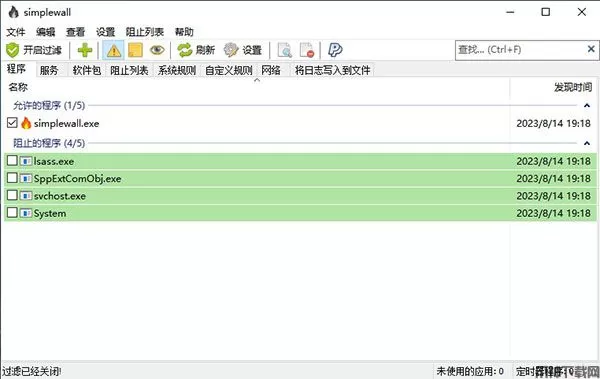Check the System row checkbox

pyautogui.click(x=12, y=212)
